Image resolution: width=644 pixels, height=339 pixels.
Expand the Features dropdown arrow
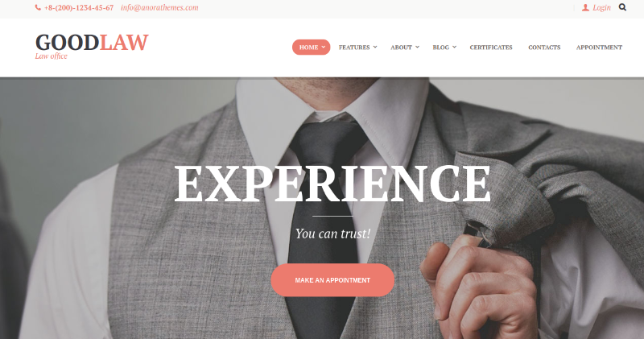point(375,47)
